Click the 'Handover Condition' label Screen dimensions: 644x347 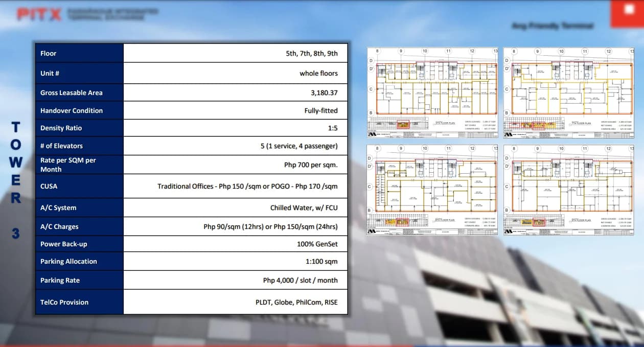pos(72,110)
